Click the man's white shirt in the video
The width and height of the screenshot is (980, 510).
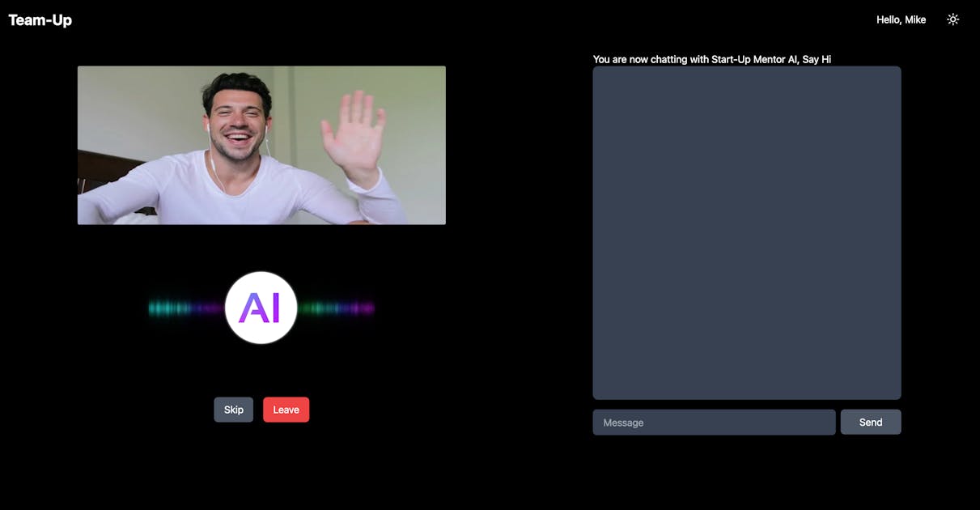pyautogui.click(x=243, y=194)
